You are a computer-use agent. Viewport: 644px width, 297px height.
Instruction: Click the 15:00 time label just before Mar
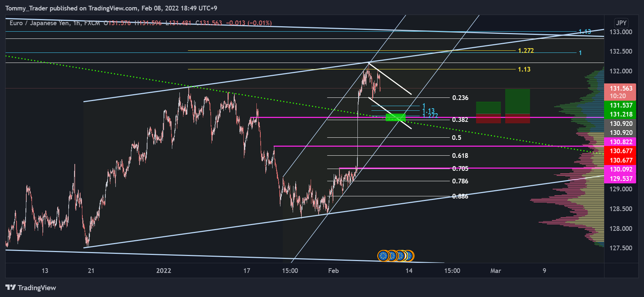[x=452, y=271]
